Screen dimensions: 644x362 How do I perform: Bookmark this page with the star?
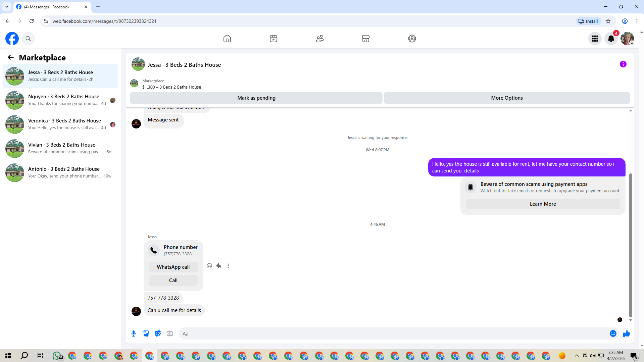tap(608, 21)
